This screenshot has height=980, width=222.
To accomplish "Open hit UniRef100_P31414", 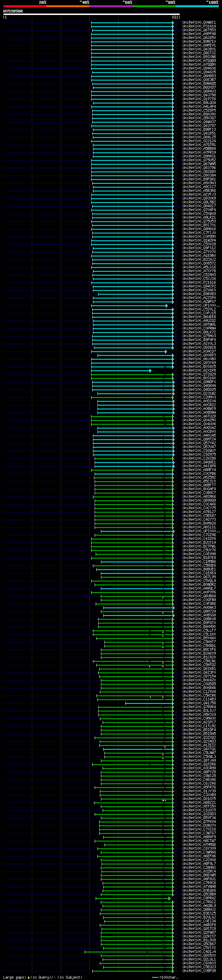I will click(x=199, y=26).
